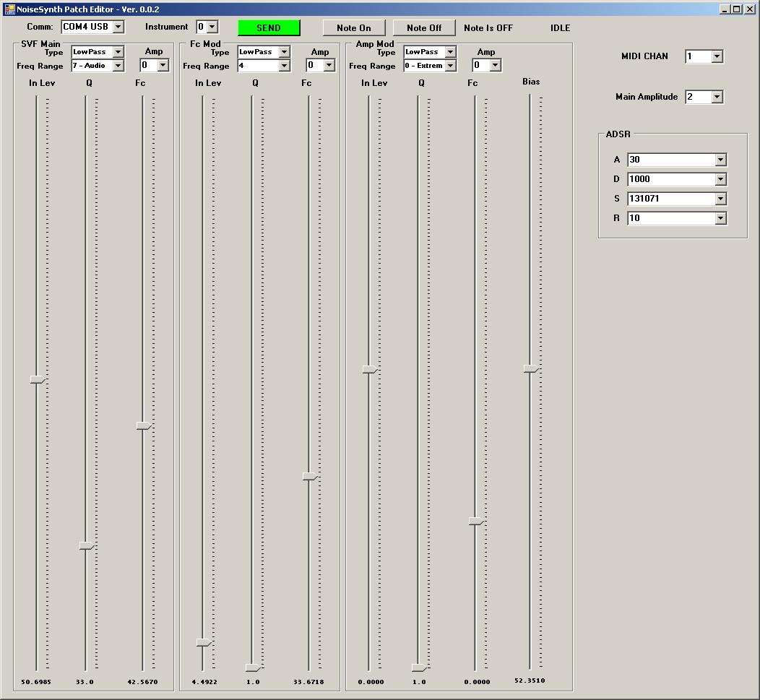Click the Fc Mod Fc slider thumb
760x700 pixels.
pos(309,477)
